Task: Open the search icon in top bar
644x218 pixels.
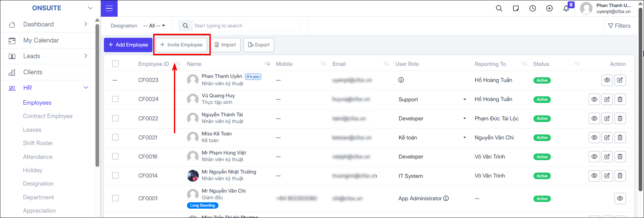Action: click(499, 8)
